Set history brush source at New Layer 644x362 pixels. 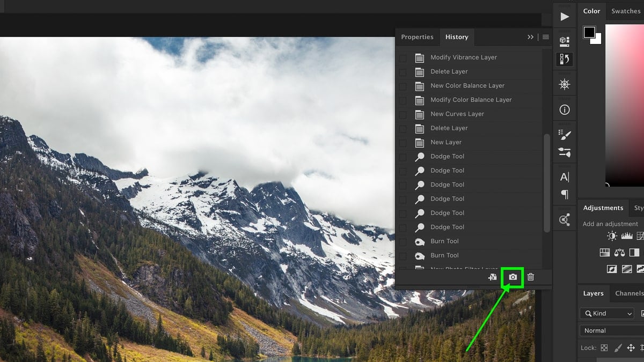pos(402,143)
